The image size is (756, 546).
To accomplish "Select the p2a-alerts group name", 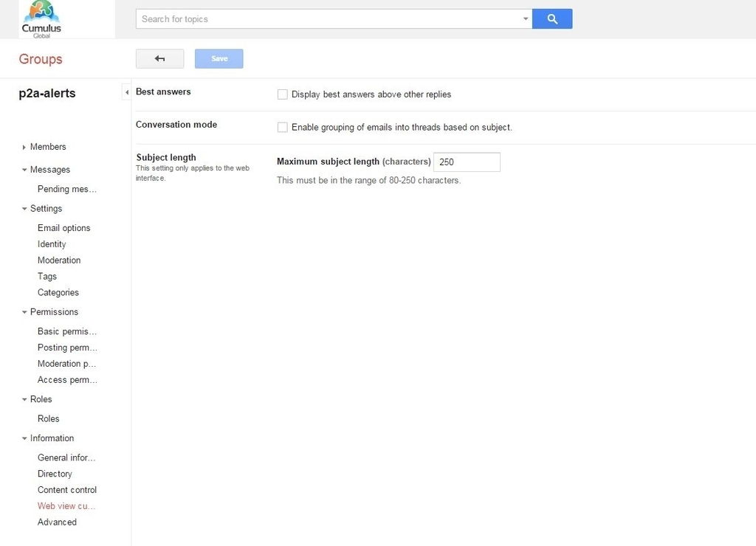I will pyautogui.click(x=46, y=93).
